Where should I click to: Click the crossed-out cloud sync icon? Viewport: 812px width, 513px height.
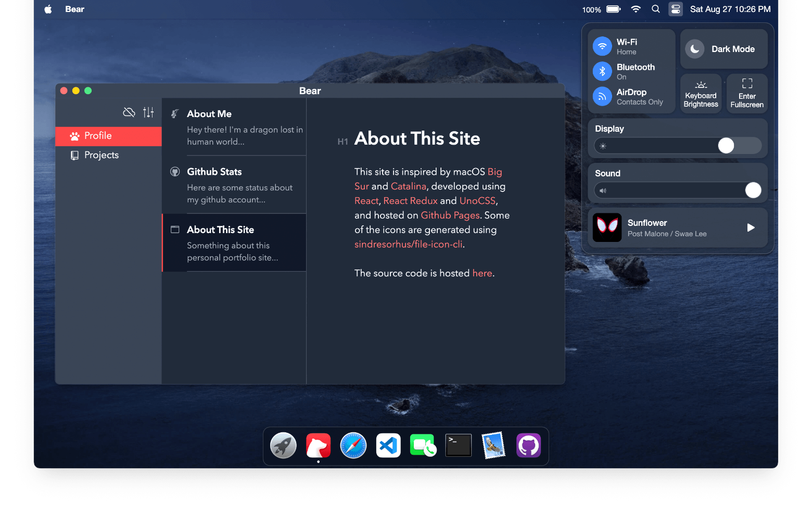click(129, 112)
